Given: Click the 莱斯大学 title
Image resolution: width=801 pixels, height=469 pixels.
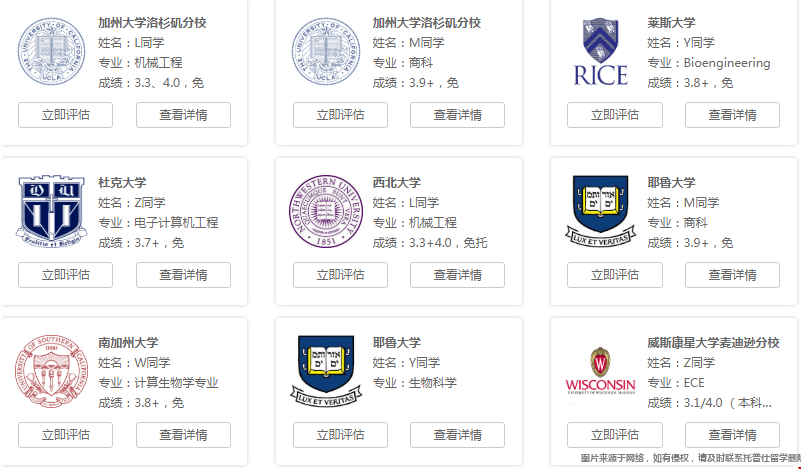Looking at the screenshot, I should tap(671, 23).
